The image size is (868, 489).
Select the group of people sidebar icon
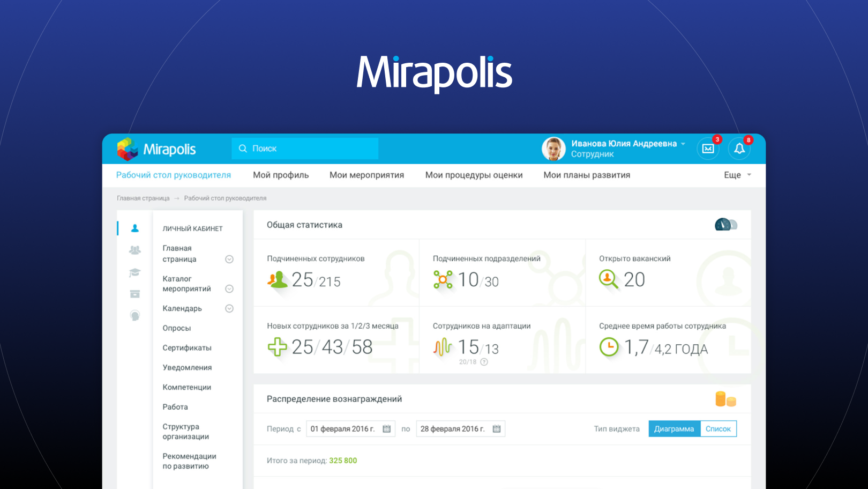coord(135,250)
